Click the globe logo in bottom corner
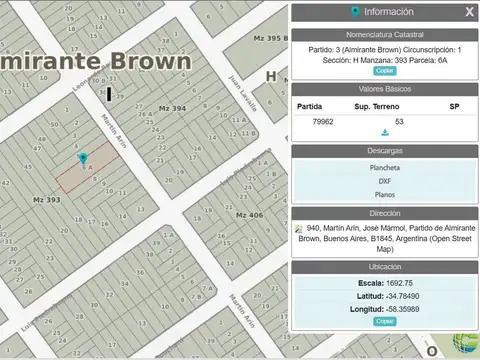Viewport: 480px width, 360px height. pos(466,343)
